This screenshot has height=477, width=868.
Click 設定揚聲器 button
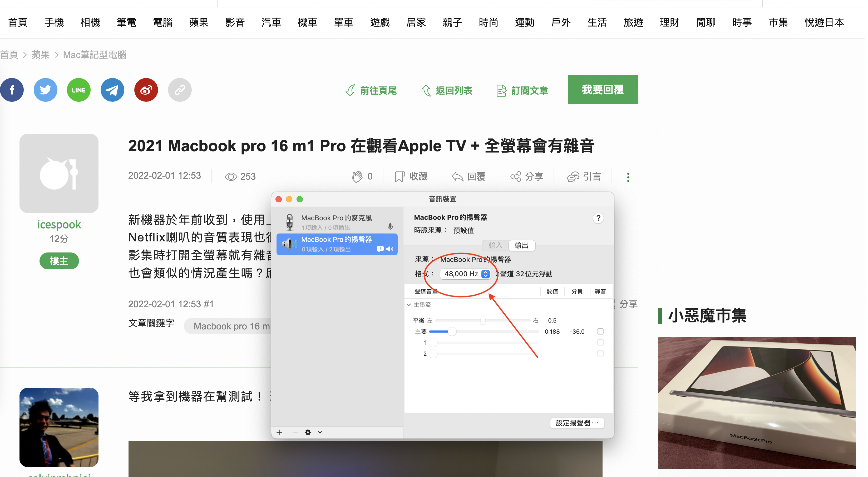tap(577, 423)
